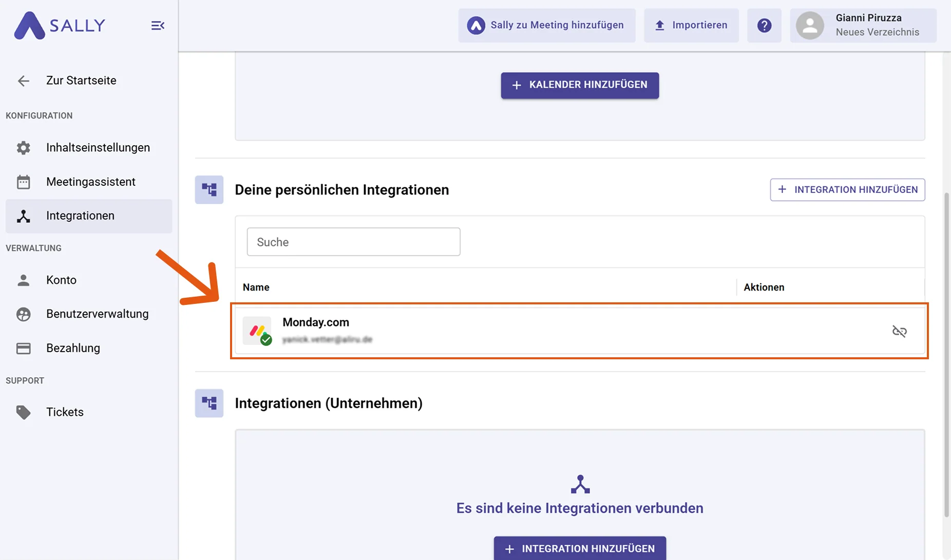Click the user avatar icon
Screen dimensions: 951x560
tap(810, 25)
